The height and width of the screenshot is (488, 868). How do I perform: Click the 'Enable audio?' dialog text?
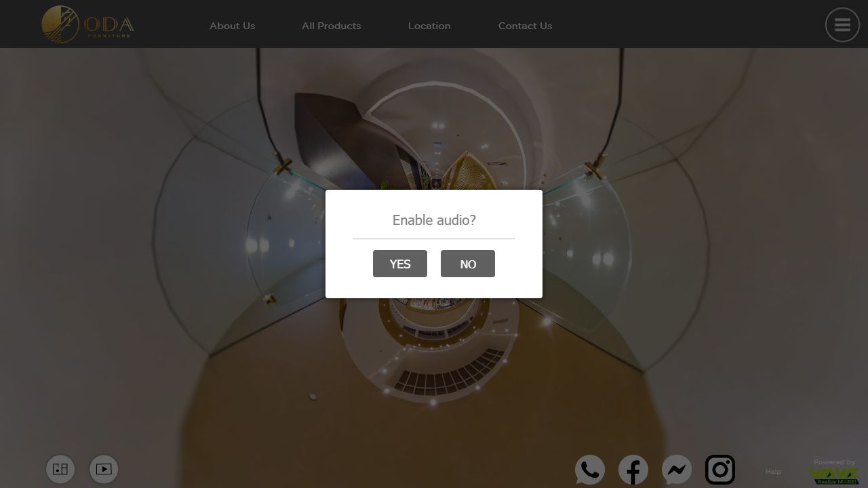434,220
